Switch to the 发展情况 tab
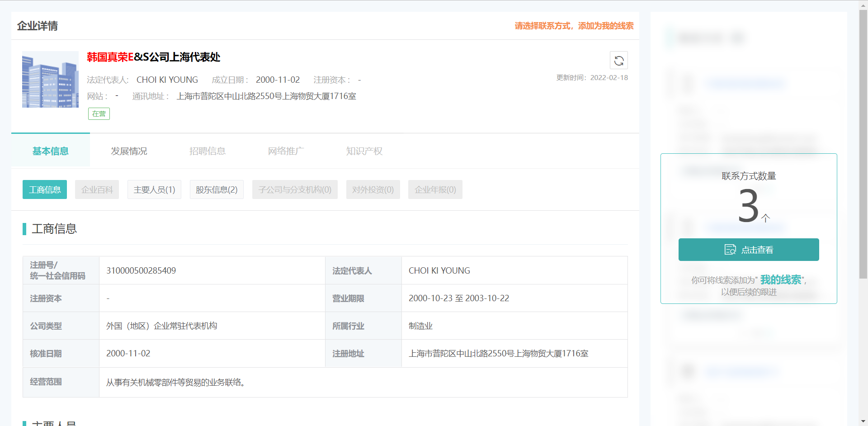Screen dimensions: 868x426 pos(129,151)
